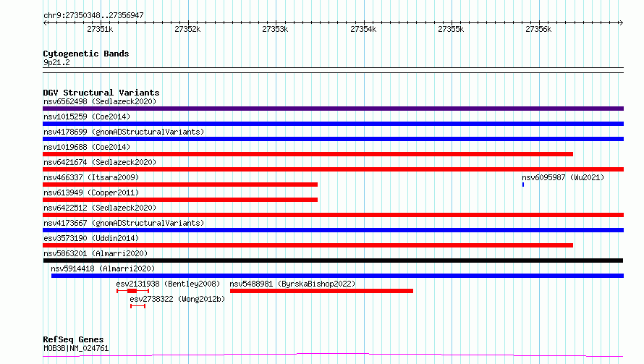This screenshot has height=364, width=644.
Task: Click the blue nsv1015259 variant bar
Action: pos(333,124)
